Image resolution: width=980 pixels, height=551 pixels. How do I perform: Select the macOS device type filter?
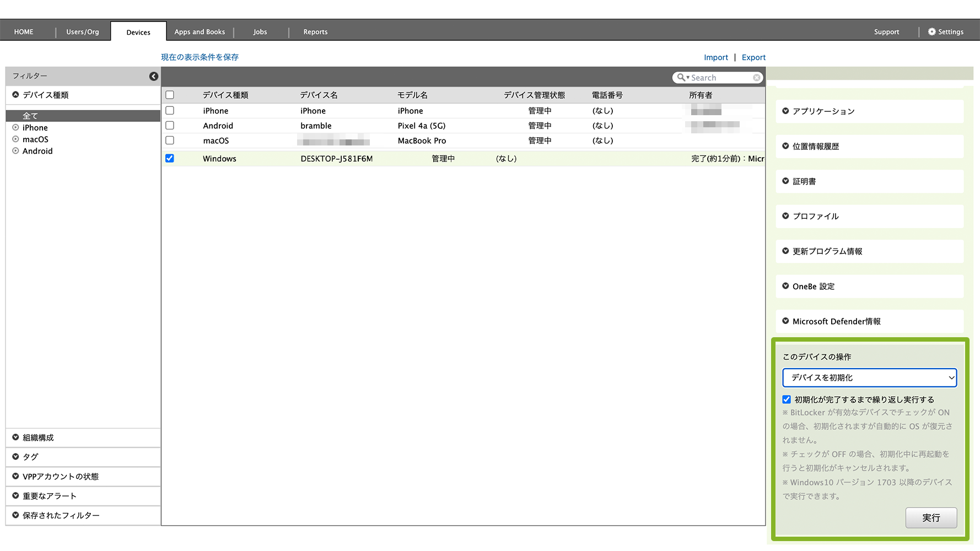(x=35, y=139)
